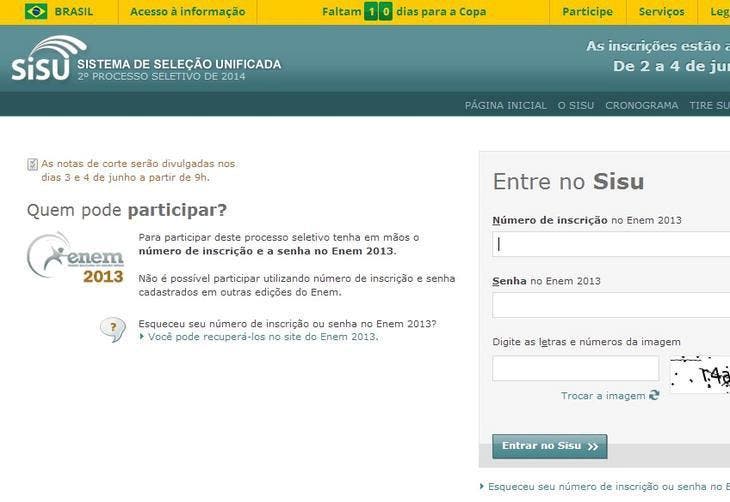Click the SiSU logo in header
Viewport: 730px width, 502px height.
click(x=49, y=58)
